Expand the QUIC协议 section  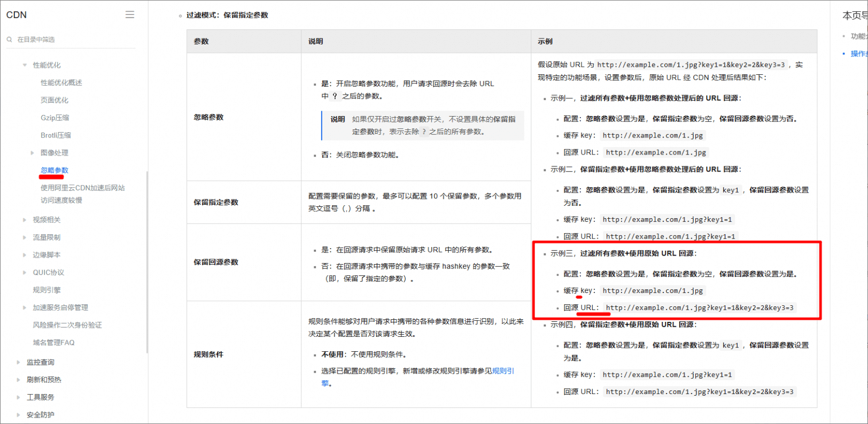click(x=25, y=273)
